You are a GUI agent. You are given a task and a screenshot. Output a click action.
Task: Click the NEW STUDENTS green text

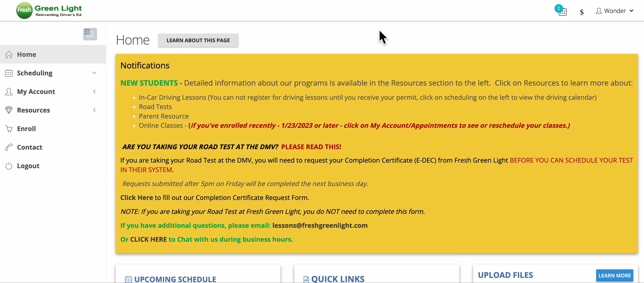[x=149, y=83]
